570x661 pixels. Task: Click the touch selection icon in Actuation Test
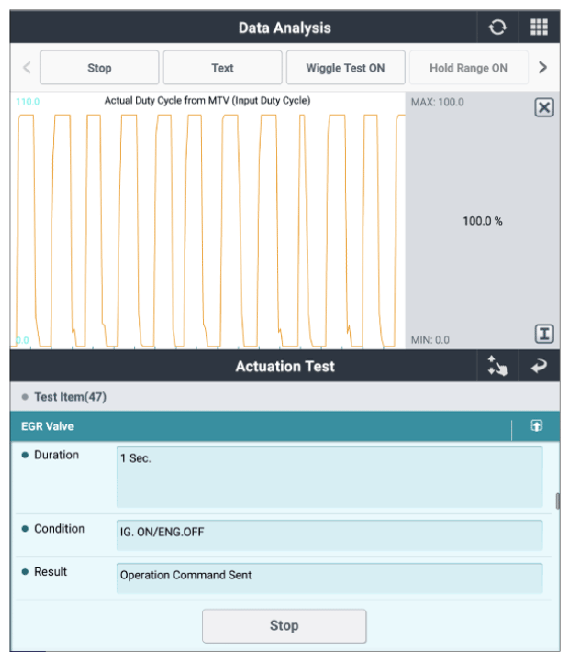click(497, 366)
